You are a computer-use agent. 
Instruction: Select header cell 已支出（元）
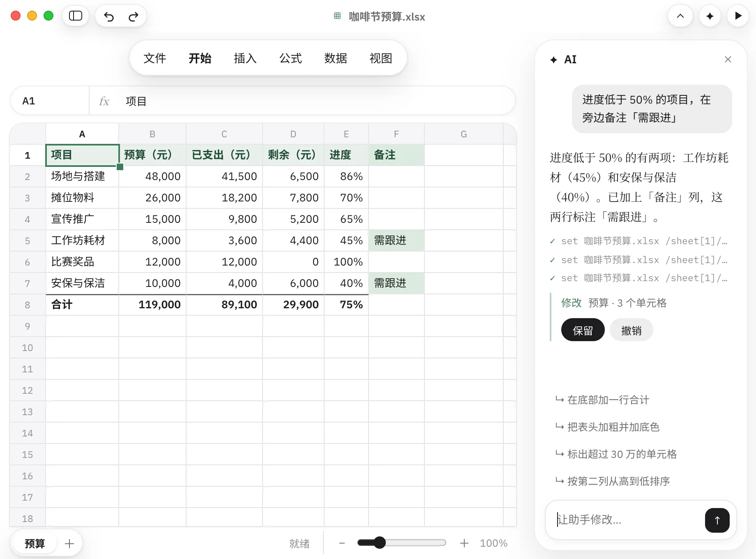pyautogui.click(x=224, y=155)
